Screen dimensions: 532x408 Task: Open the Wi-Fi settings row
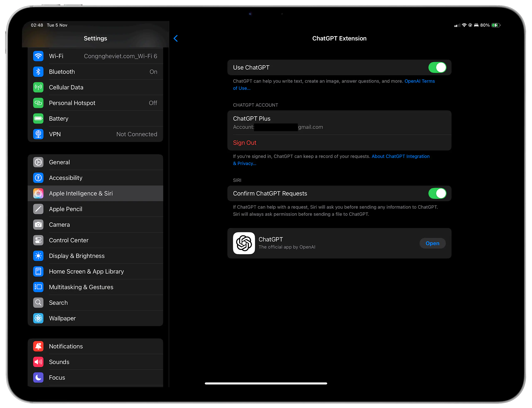[x=95, y=56]
